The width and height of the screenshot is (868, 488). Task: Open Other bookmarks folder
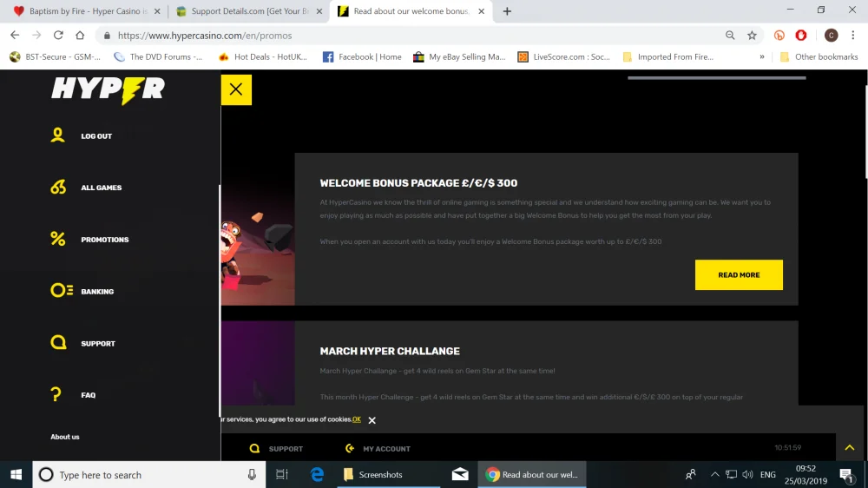[x=819, y=56]
